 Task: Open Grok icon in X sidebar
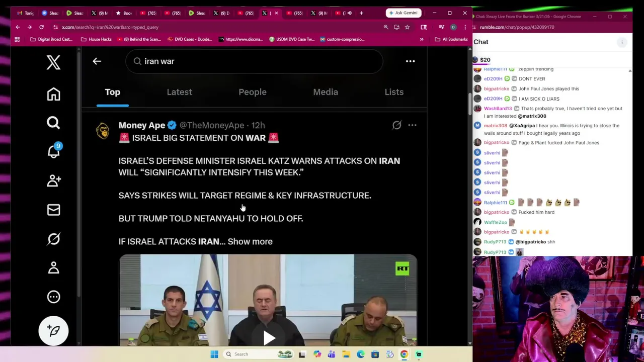(53, 239)
